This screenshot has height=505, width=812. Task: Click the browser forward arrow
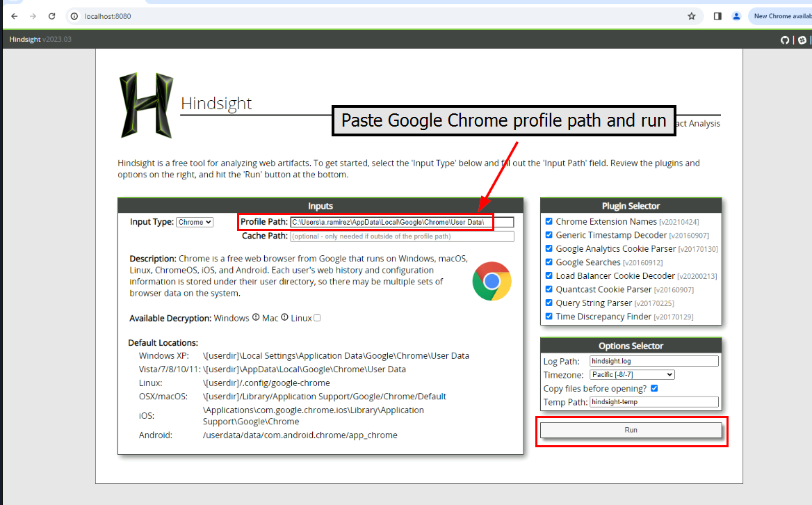tap(33, 16)
